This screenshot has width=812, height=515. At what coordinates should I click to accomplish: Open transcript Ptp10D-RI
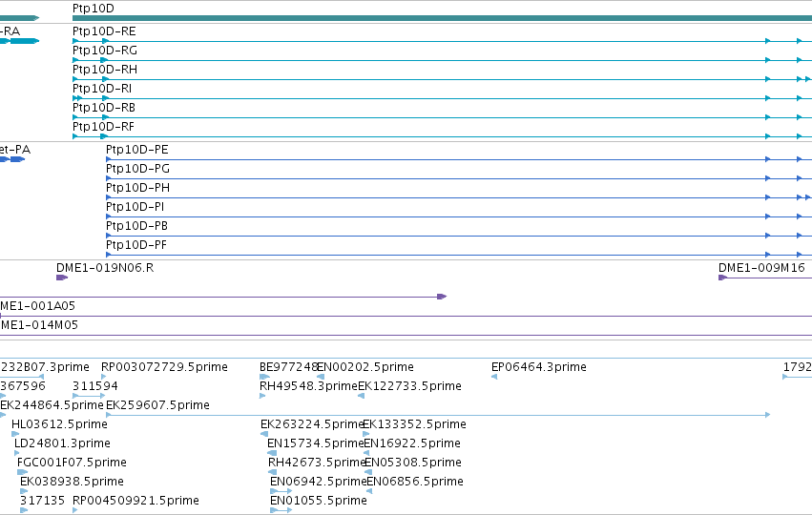[102, 89]
